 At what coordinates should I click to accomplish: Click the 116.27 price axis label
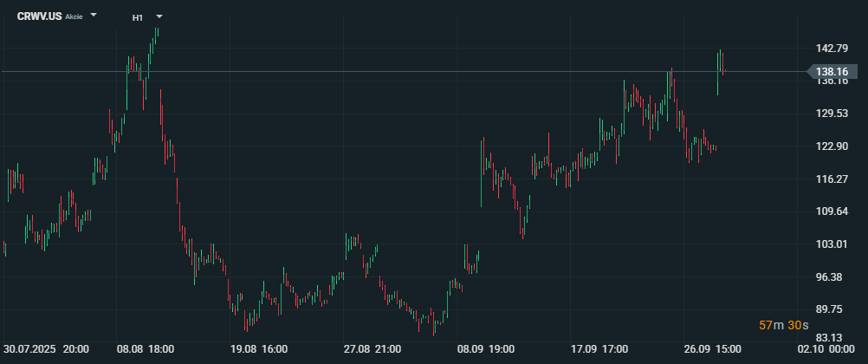832,179
